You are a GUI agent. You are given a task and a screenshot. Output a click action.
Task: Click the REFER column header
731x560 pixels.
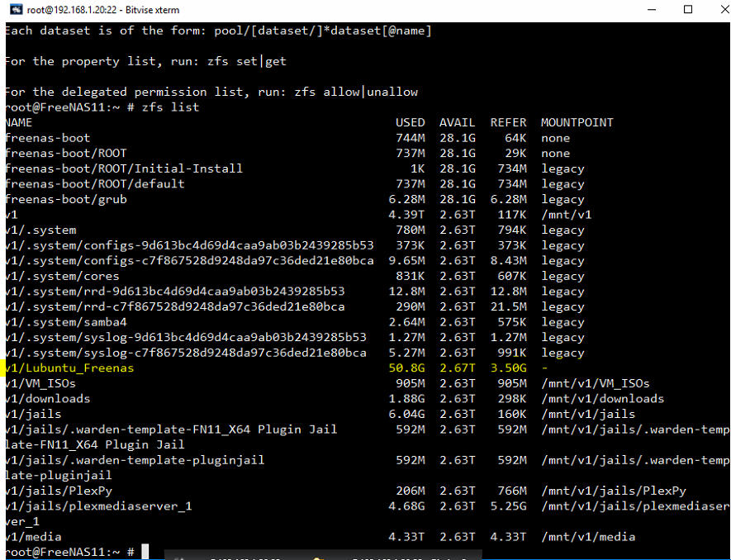pos(508,122)
